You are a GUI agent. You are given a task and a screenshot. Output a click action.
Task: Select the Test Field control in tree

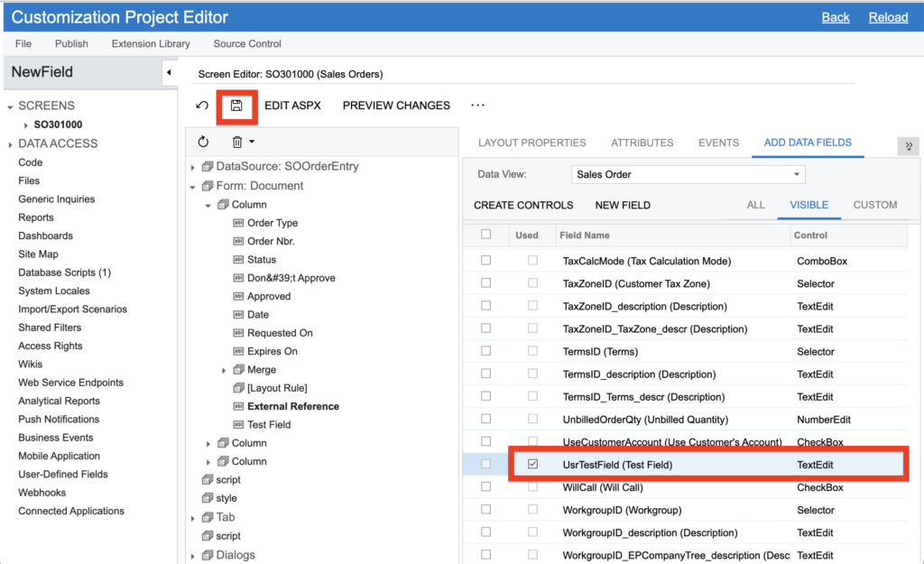[269, 424]
